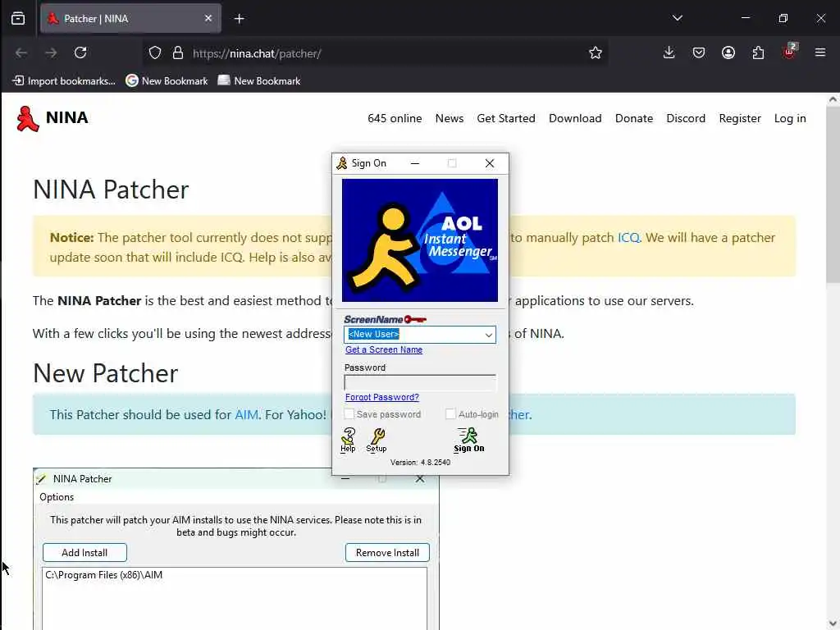Open the Firefox account profile icon
Viewport: 840px width, 630px height.
click(728, 52)
